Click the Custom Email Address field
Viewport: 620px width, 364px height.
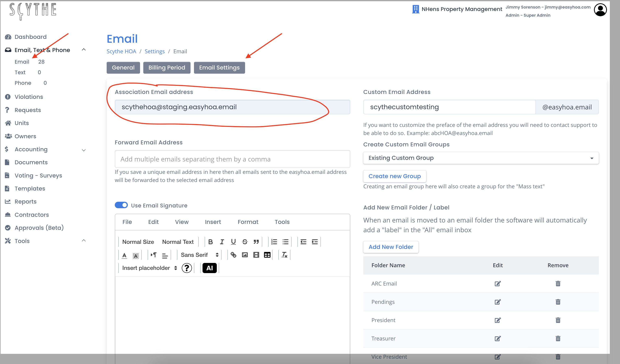(449, 107)
